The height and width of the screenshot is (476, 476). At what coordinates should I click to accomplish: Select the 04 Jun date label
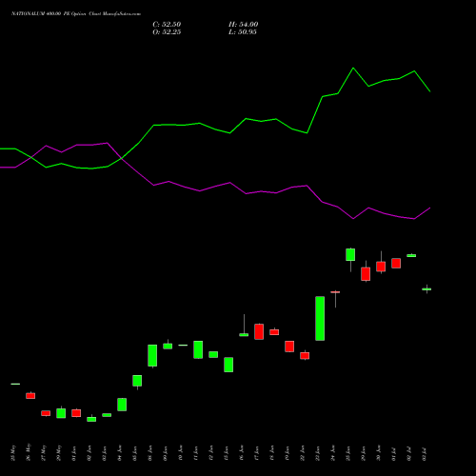point(120,453)
